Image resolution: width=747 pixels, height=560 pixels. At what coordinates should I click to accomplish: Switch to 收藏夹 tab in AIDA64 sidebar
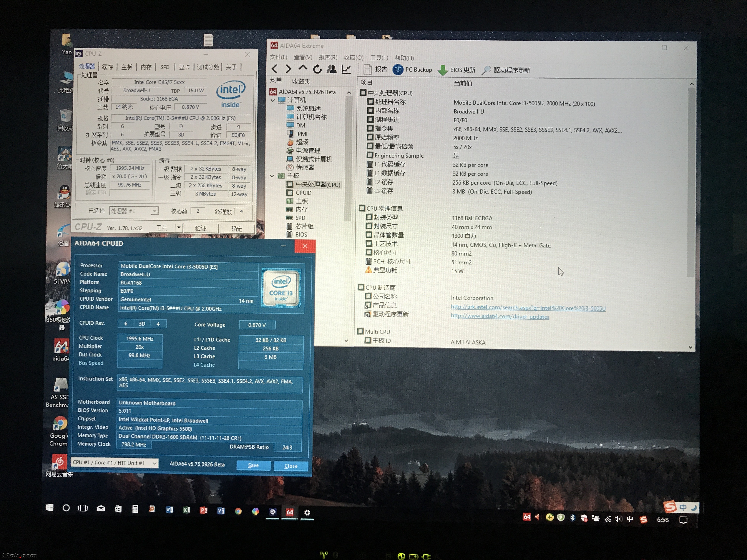301,81
